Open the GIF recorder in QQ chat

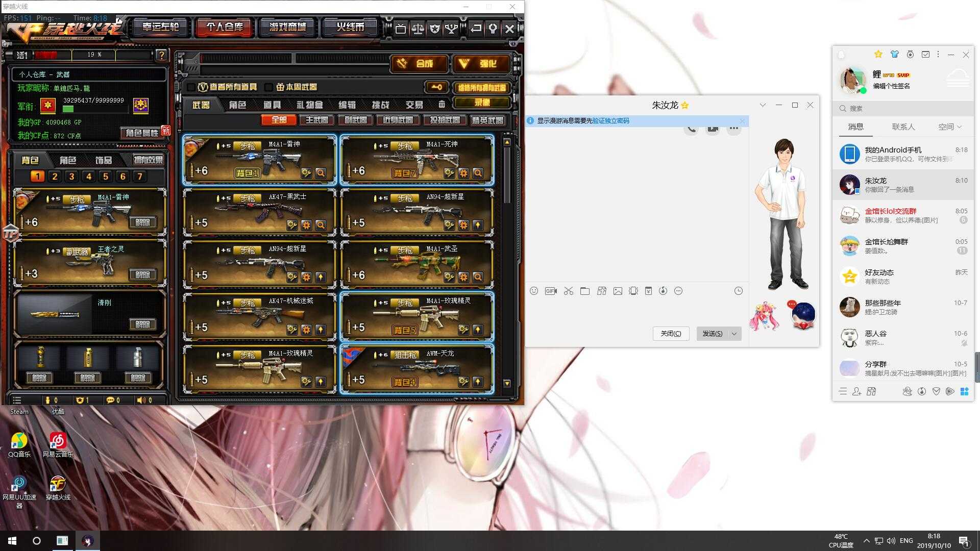tap(551, 291)
